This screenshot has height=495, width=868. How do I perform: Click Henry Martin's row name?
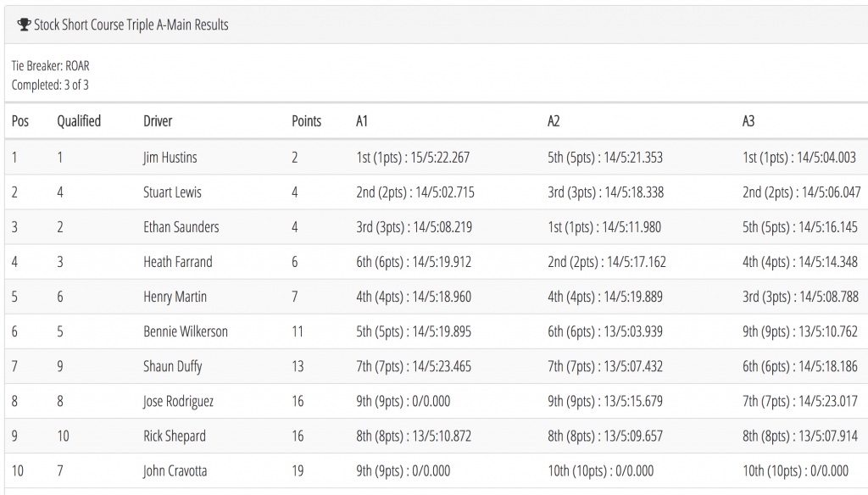[175, 297]
